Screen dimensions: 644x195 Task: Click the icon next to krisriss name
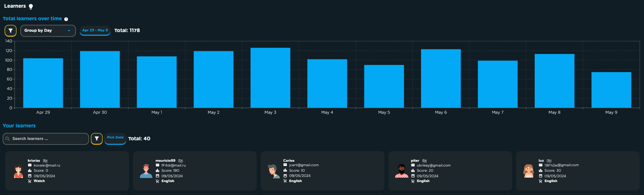[x=45, y=161]
